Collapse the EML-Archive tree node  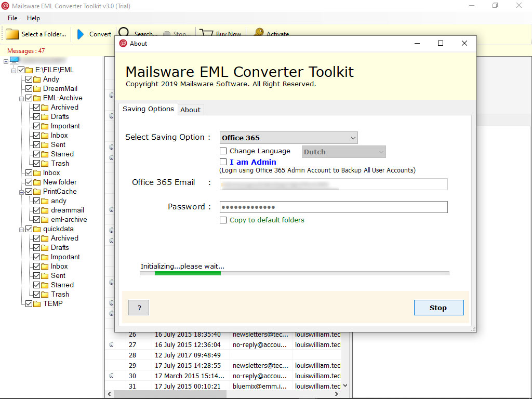[21, 99]
